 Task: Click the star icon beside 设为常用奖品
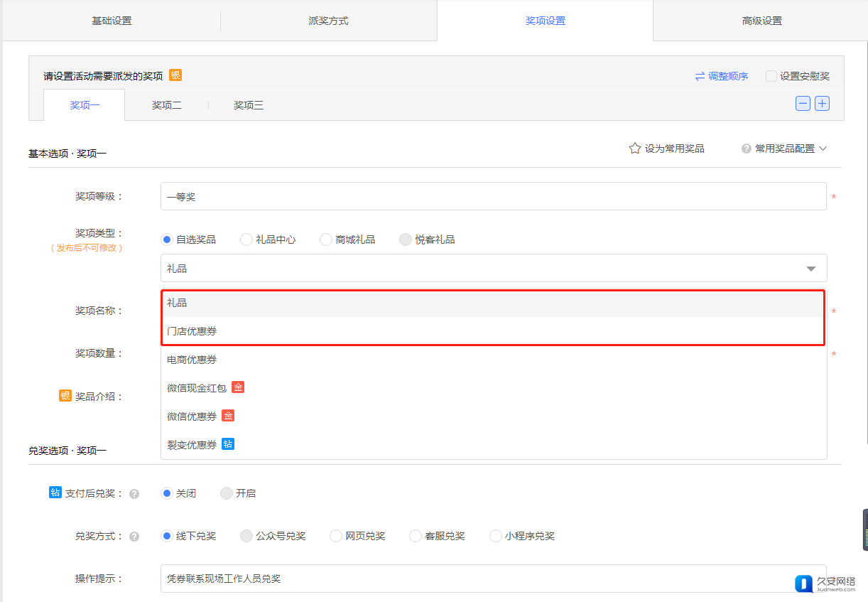pos(635,149)
